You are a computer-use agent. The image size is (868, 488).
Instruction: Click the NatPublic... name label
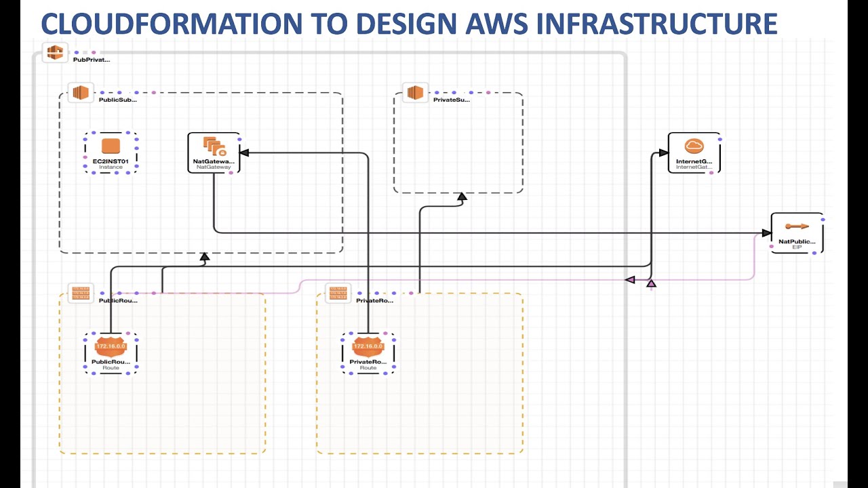coord(797,241)
